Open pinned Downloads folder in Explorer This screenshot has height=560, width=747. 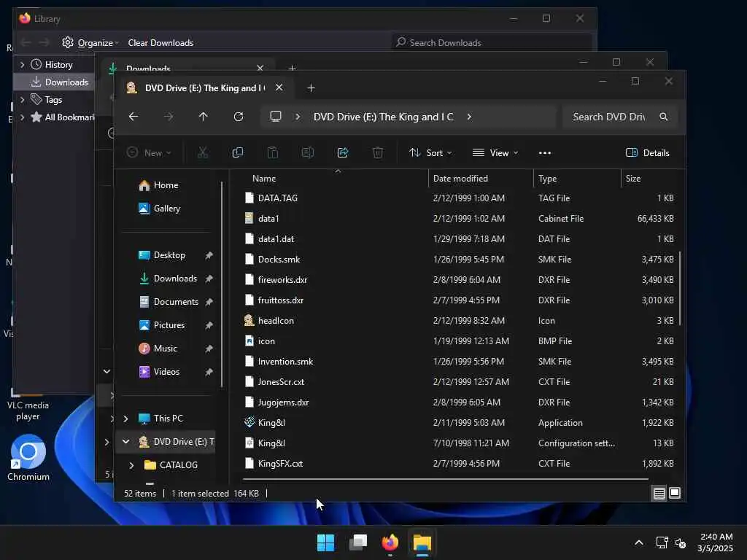click(174, 279)
